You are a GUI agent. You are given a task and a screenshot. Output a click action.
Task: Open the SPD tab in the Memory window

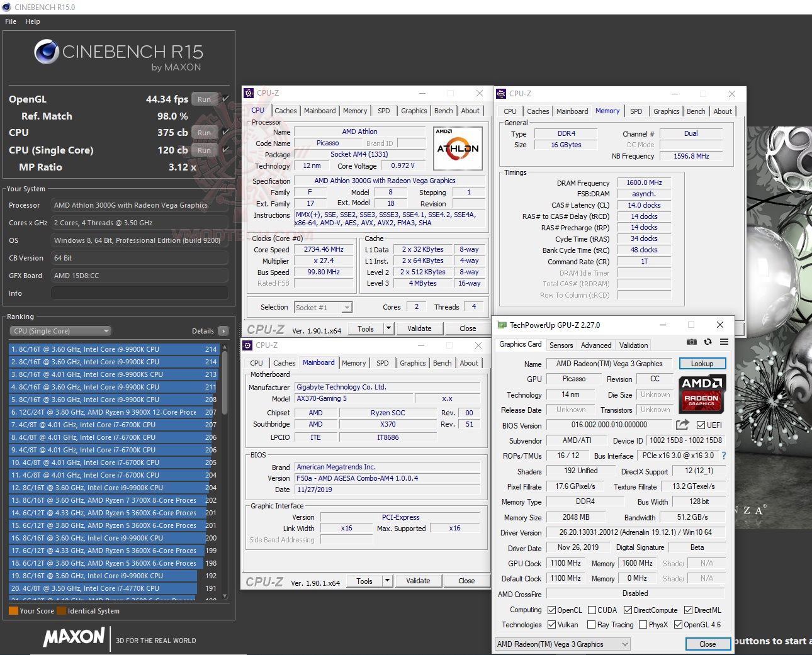point(636,111)
